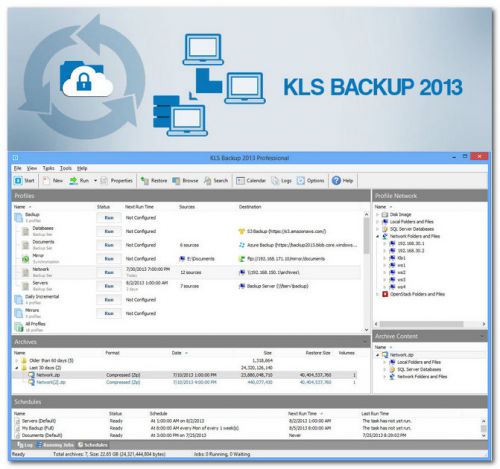
Task: Run the Databases profile
Action: (109, 231)
